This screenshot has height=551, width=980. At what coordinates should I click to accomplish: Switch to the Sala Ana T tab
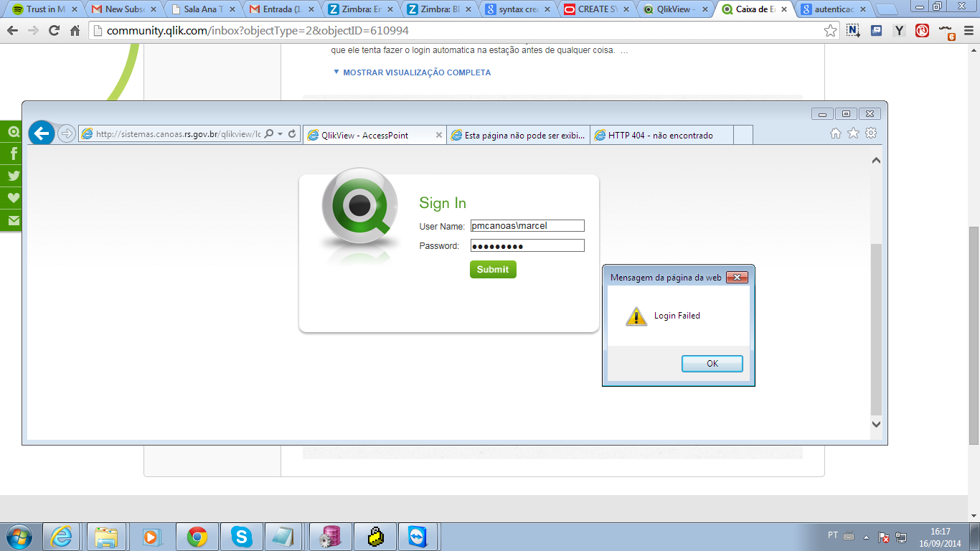[x=202, y=9]
